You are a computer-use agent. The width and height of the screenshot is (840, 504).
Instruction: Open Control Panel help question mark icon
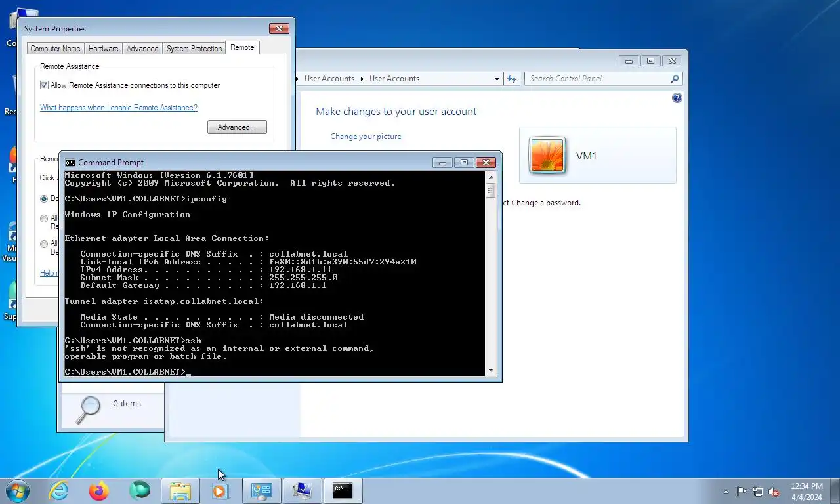tap(677, 98)
